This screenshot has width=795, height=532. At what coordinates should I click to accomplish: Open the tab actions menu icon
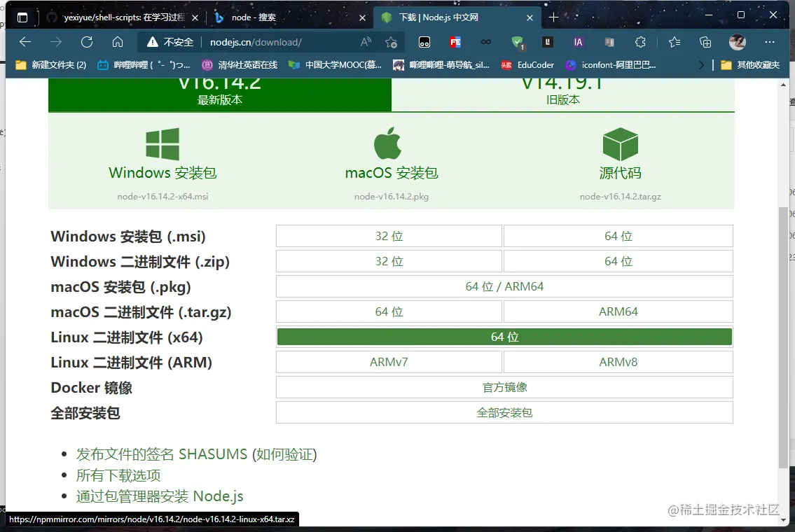pyautogui.click(x=22, y=17)
